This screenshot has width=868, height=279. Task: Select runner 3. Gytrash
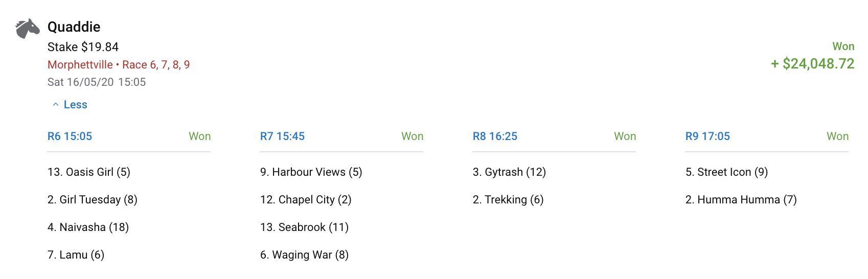509,172
